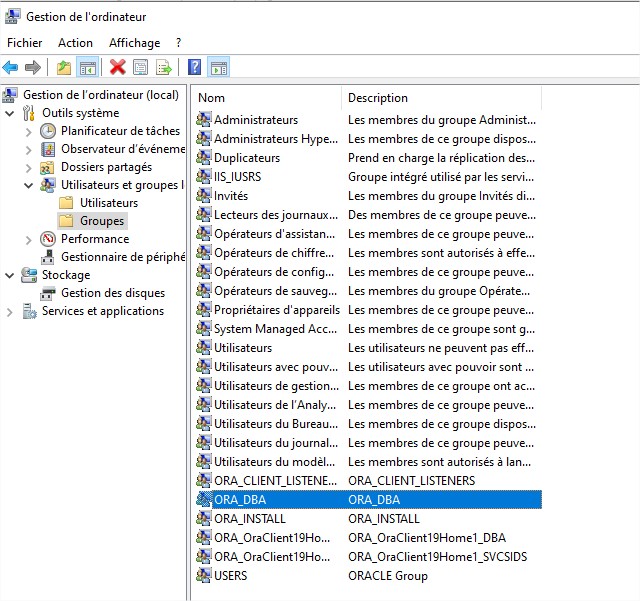This screenshot has height=601, width=640.
Task: Open the Affichage menu
Action: pos(134,43)
